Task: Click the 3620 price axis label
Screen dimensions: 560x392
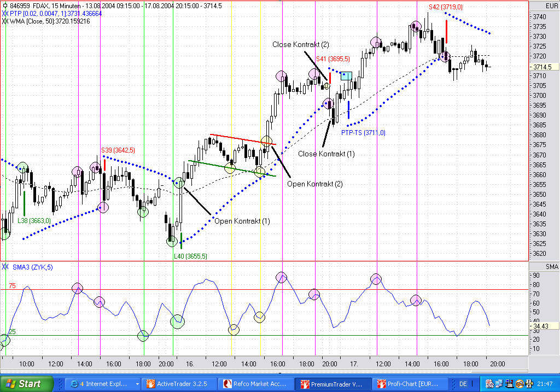Action: (x=539, y=254)
